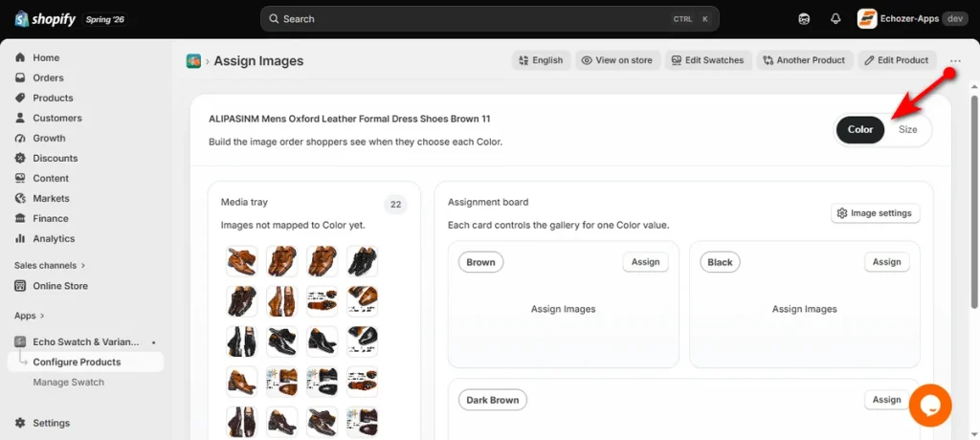Select the Color option toggle
This screenshot has width=980, height=440.
(x=860, y=129)
